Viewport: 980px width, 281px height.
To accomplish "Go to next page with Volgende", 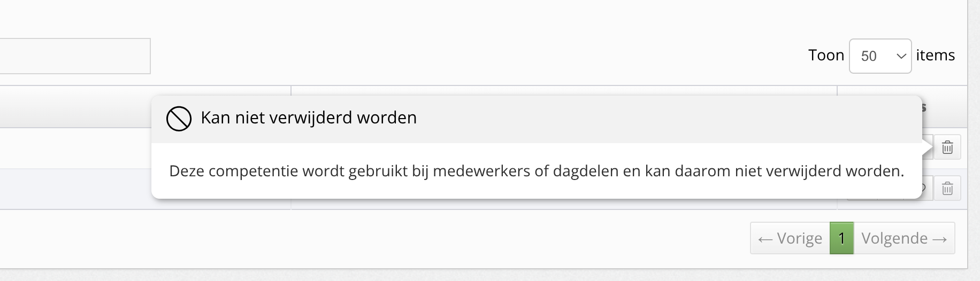I will click(904, 238).
